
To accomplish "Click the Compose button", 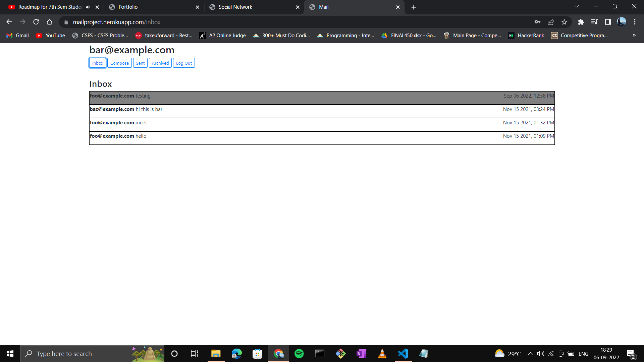I will 119,63.
